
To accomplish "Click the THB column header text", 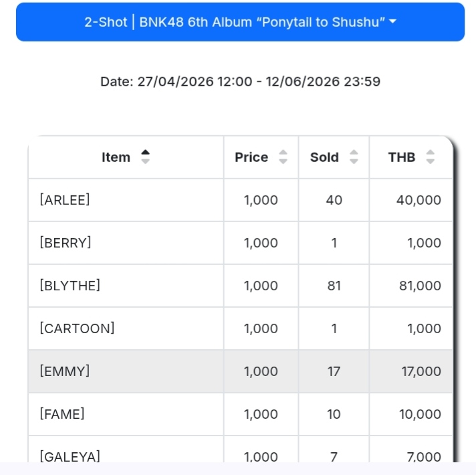I will 402,157.
